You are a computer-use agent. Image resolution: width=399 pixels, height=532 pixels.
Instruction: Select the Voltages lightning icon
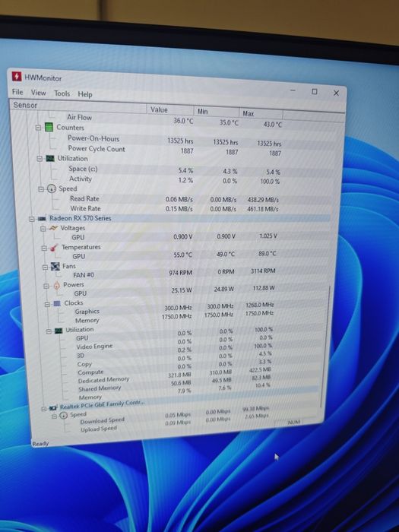pos(54,228)
